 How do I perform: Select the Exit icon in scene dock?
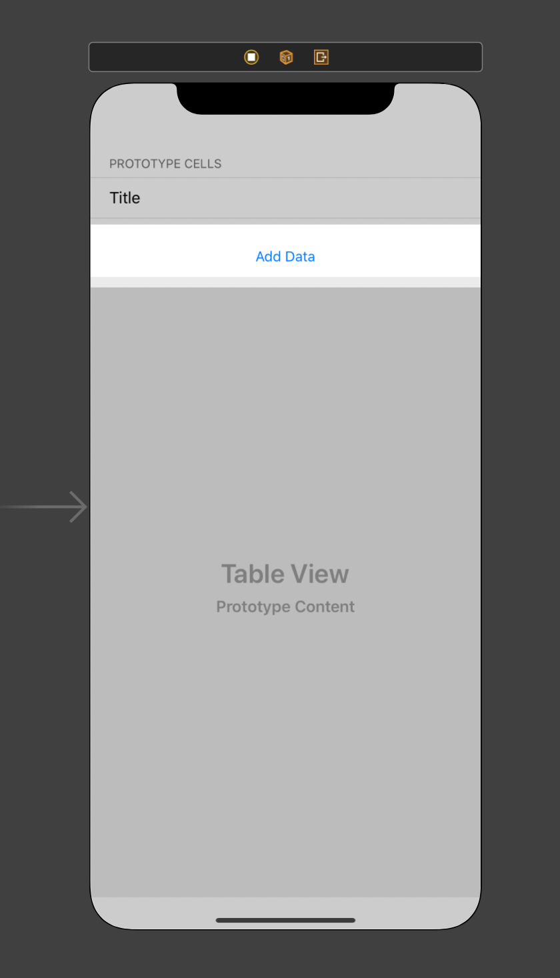click(321, 57)
